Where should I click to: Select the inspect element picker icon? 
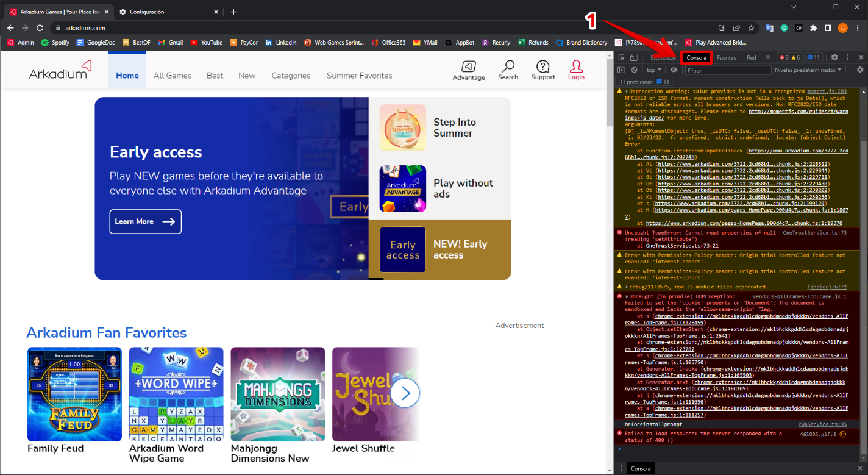[621, 58]
